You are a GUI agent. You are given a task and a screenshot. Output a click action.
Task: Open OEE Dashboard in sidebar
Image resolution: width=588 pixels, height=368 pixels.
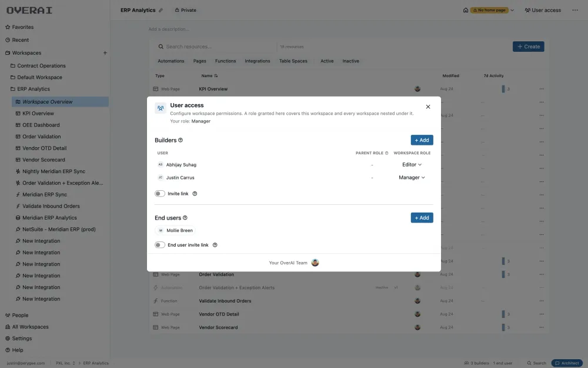41,125
